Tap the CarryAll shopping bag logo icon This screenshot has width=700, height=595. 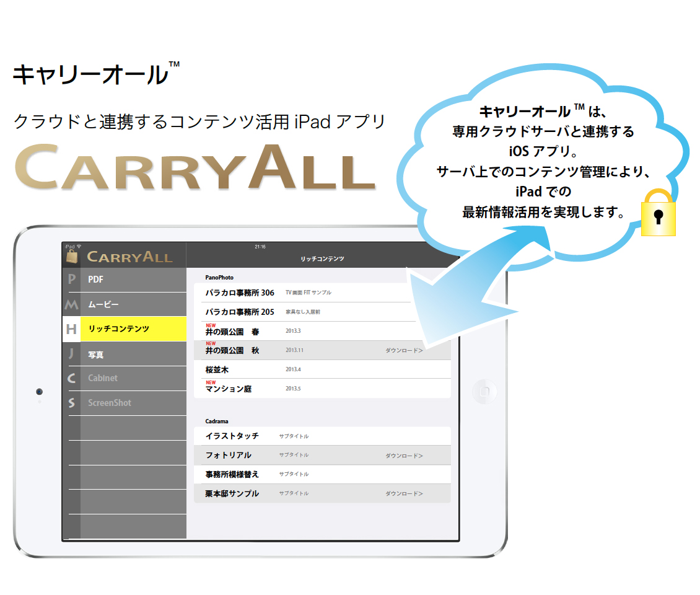72,257
